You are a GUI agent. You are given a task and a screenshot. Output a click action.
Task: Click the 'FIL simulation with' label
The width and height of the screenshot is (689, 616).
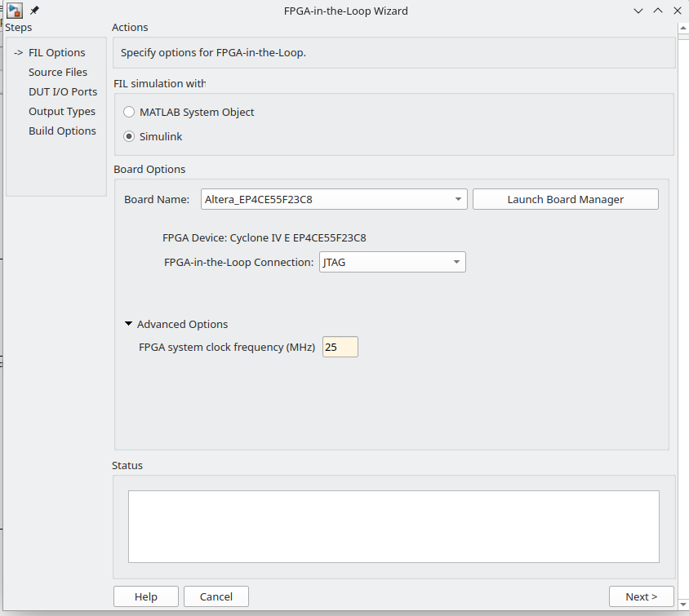click(x=159, y=83)
